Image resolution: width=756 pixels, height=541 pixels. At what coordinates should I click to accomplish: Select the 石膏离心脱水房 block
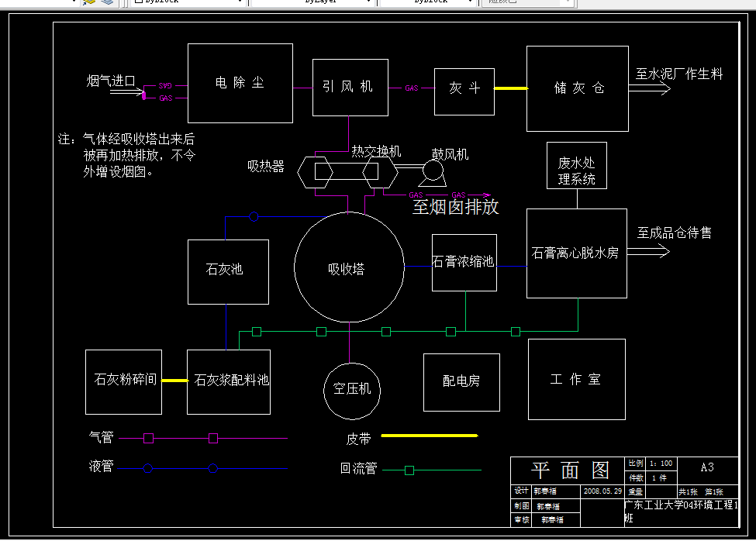coord(576,253)
